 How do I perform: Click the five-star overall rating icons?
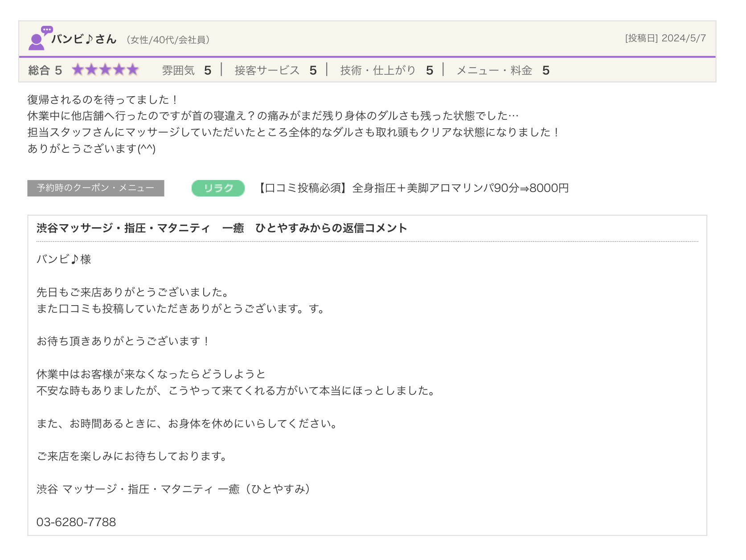pyautogui.click(x=106, y=70)
